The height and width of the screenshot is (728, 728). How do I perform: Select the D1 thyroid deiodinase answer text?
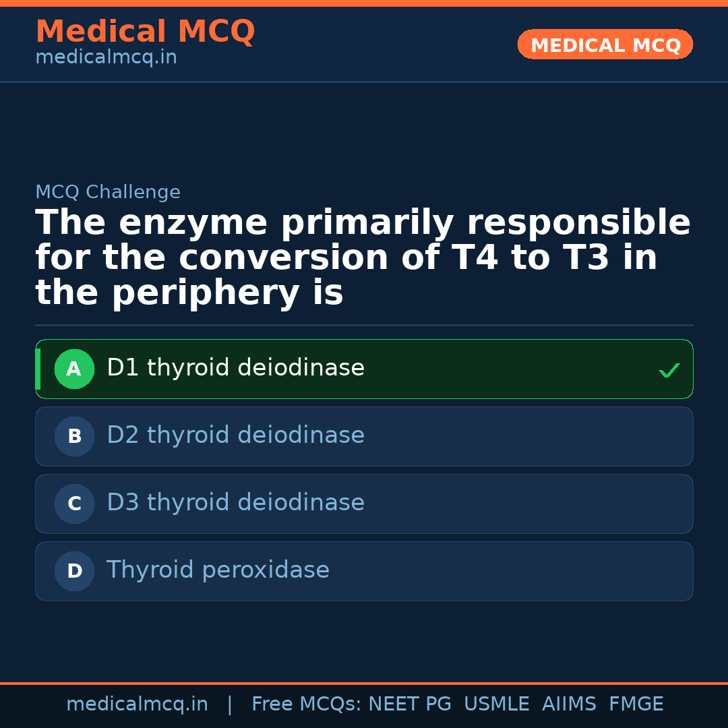pos(235,368)
